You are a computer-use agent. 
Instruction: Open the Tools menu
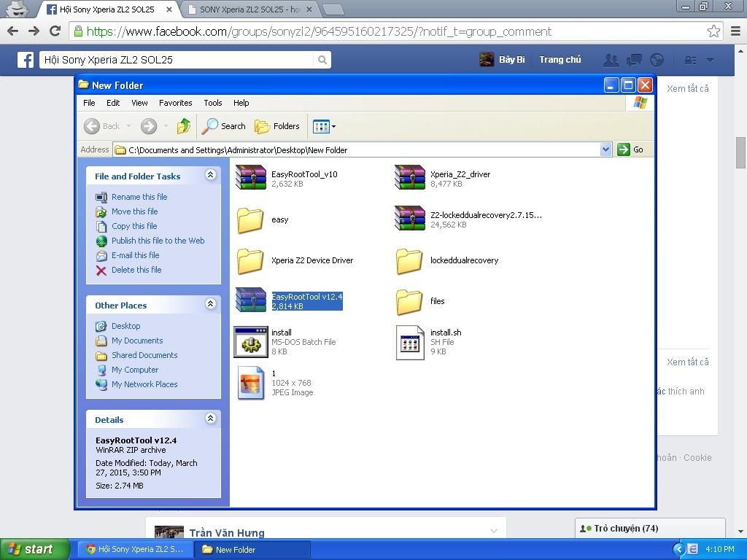tap(213, 103)
